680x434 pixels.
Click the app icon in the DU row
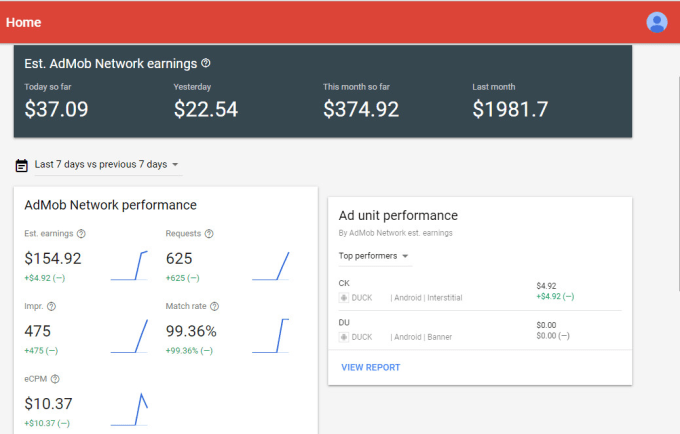click(x=343, y=337)
